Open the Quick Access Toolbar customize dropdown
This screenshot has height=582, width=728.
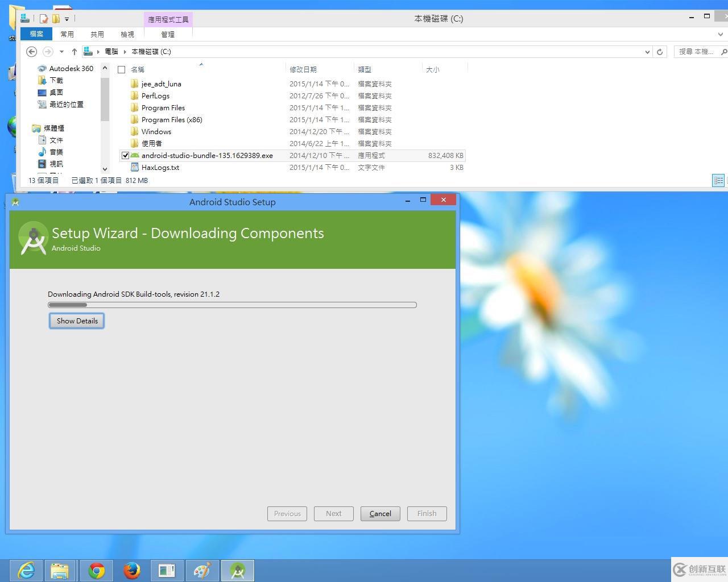click(x=67, y=19)
